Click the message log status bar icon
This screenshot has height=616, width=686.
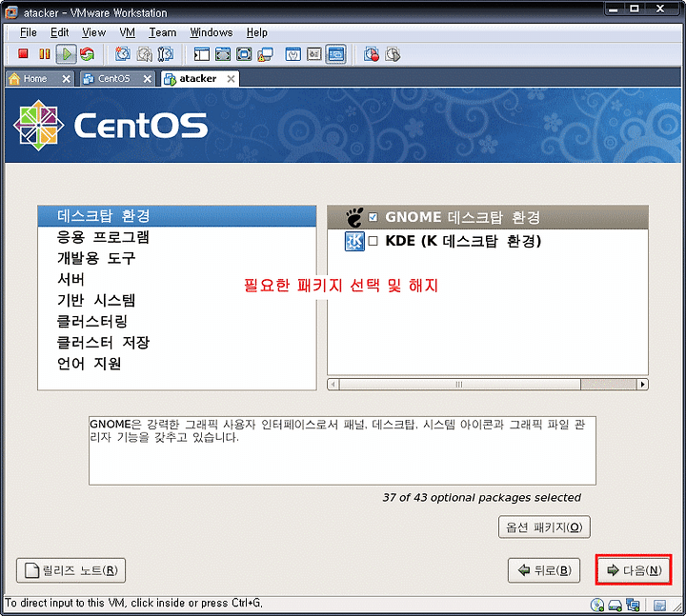coord(659,606)
